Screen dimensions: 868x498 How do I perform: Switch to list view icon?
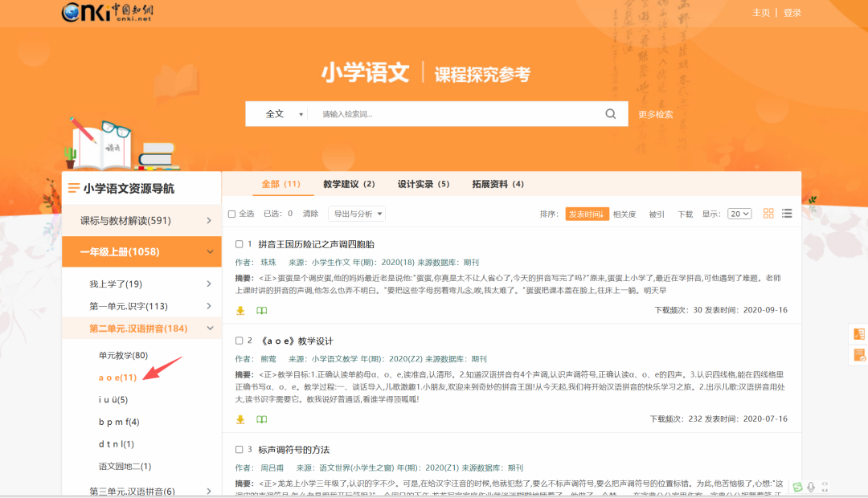pos(787,214)
